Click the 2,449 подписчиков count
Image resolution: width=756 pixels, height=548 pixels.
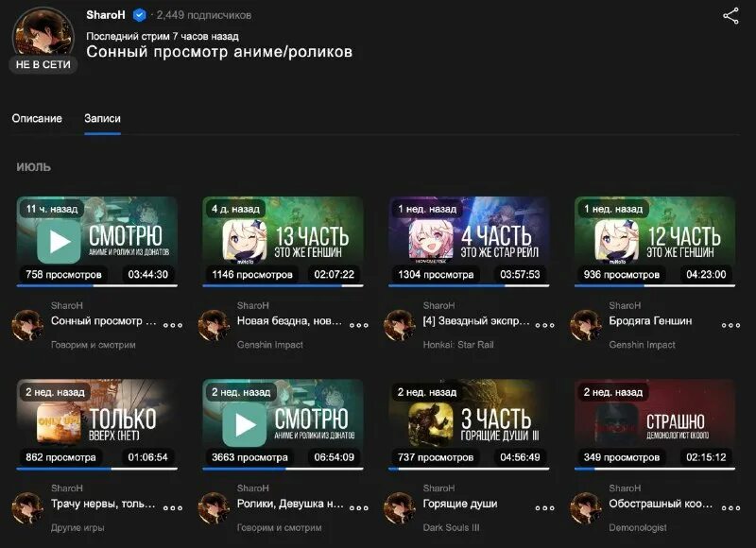pos(203,15)
